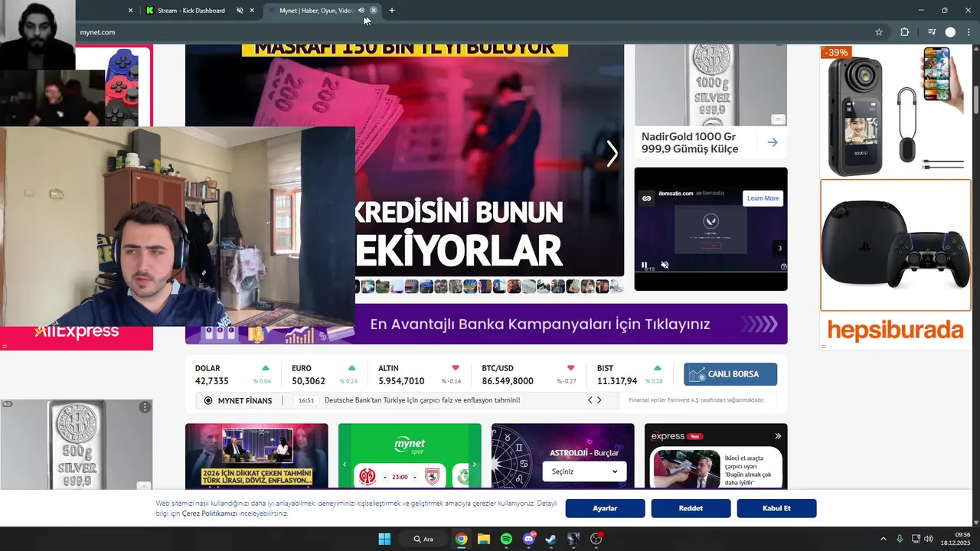
Task: Open ad options dots on 500g silver ad
Action: coord(144,408)
